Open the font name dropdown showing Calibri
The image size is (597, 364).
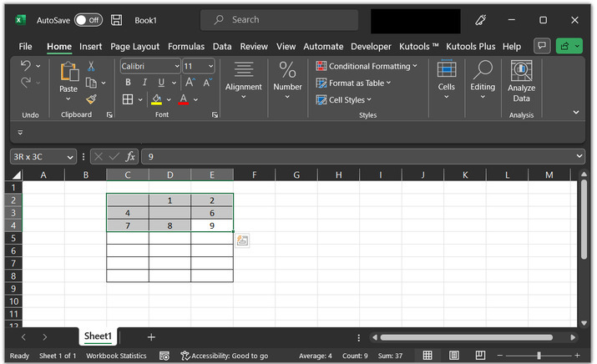150,66
